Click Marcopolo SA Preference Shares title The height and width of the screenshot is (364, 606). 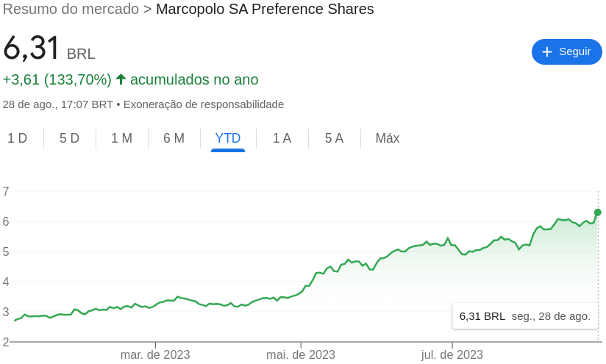point(265,9)
